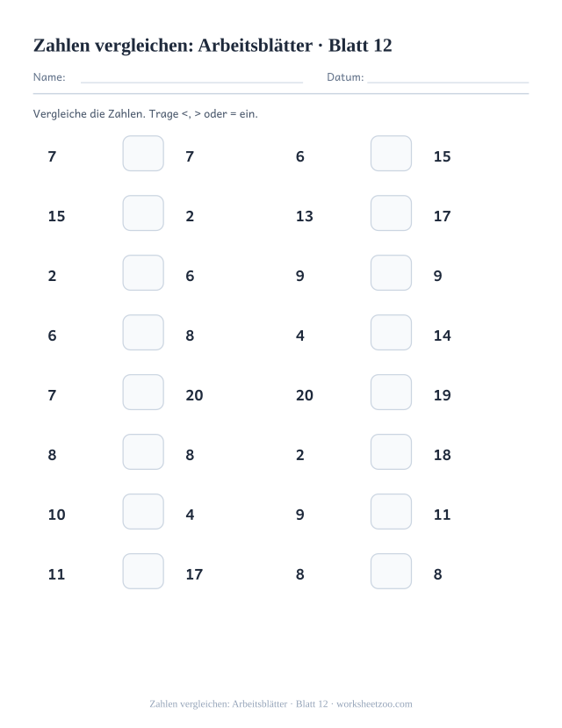This screenshot has height=728, width=562.
Task: Select answer box between 9 and 9
Action: pos(391,272)
